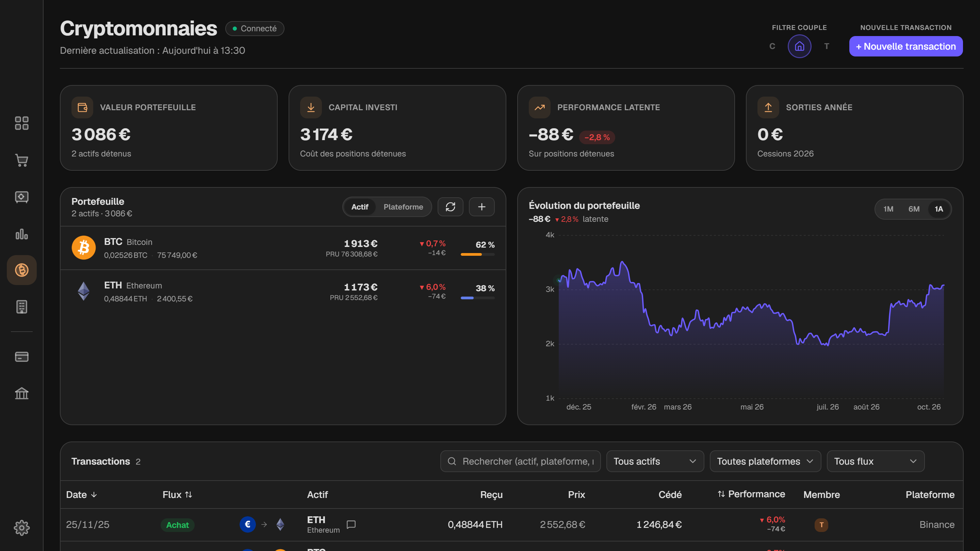
Task: Switch portfolio grouping to Actif
Action: tap(360, 207)
